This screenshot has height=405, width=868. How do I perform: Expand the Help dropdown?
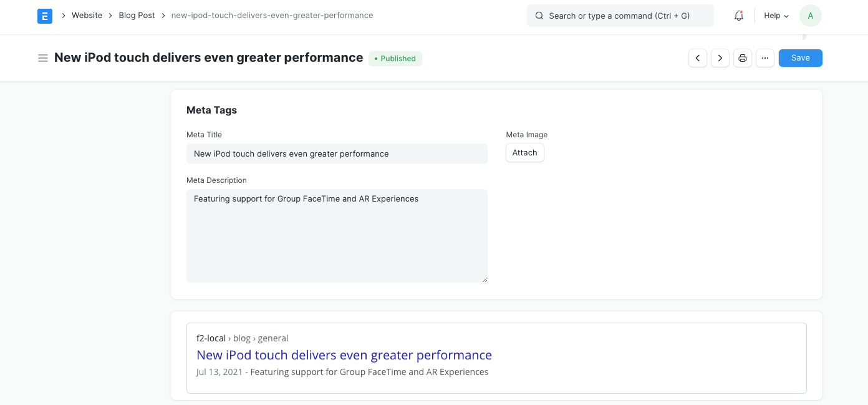[776, 16]
